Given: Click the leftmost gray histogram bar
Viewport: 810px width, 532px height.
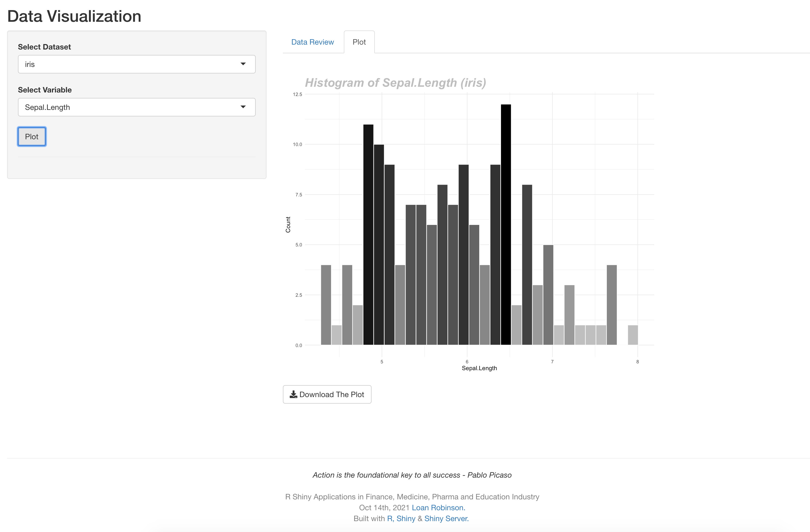Looking at the screenshot, I should point(326,305).
